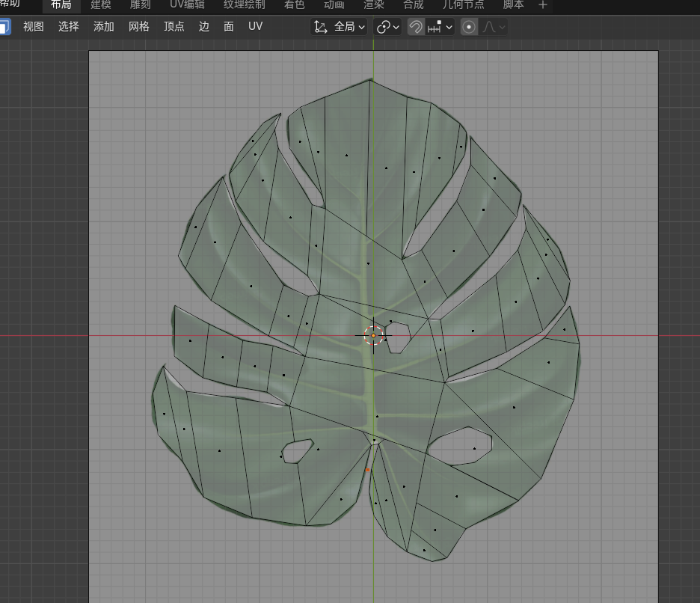This screenshot has width=700, height=603.
Task: Select the face selection mode icon
Action: 4,27
